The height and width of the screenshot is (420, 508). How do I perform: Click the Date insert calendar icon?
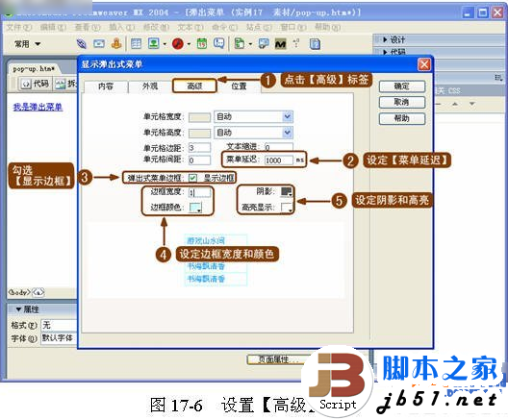tap(202, 43)
